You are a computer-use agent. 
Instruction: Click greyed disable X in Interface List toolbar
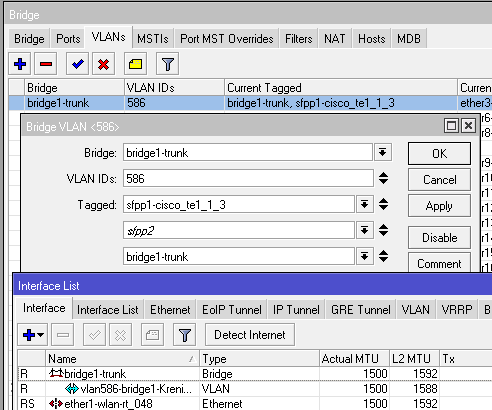click(120, 335)
